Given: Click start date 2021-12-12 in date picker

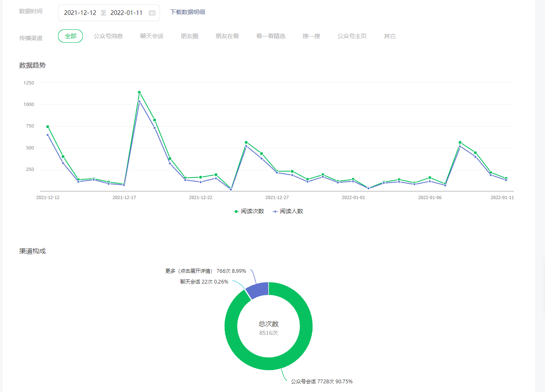Looking at the screenshot, I should click(80, 13).
